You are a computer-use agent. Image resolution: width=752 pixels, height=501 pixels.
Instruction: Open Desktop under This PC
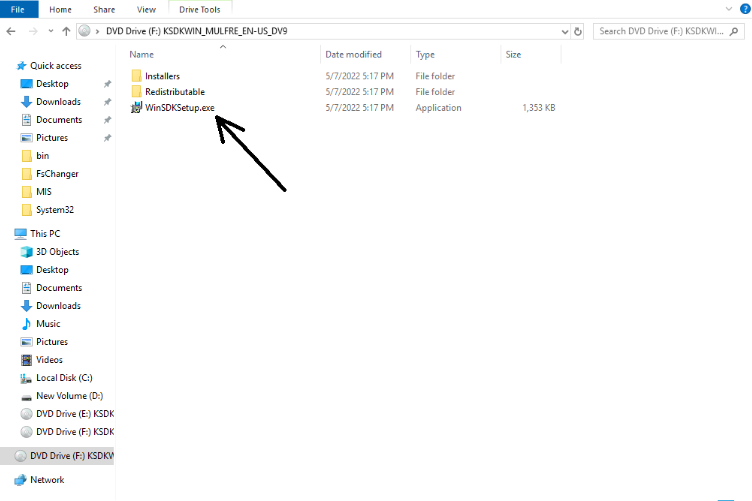tap(52, 269)
